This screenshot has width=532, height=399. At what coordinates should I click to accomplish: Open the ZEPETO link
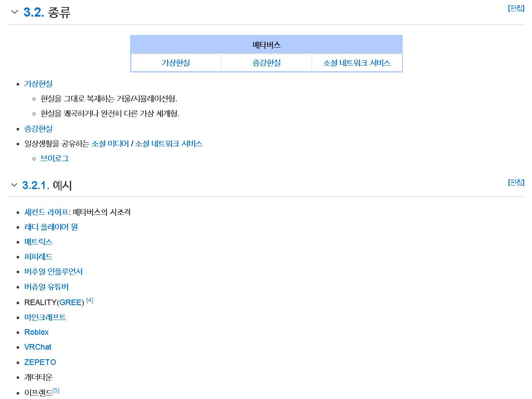pos(40,362)
